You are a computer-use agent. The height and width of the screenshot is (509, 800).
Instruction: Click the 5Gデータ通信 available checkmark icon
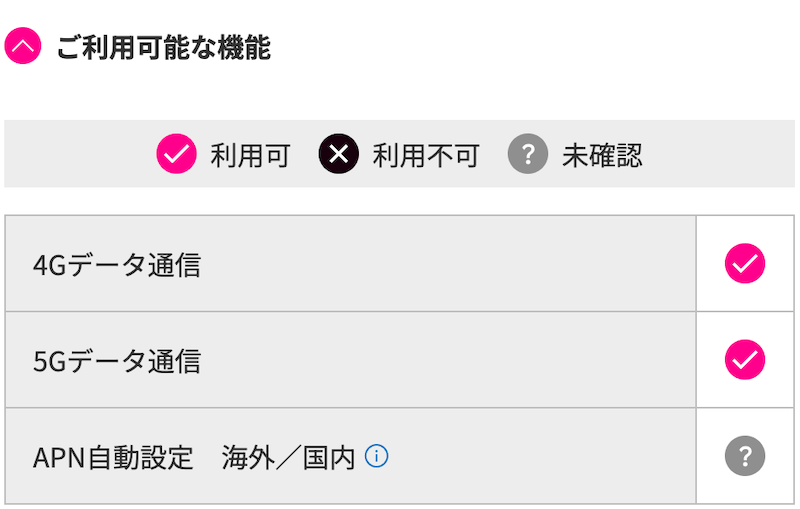745,360
